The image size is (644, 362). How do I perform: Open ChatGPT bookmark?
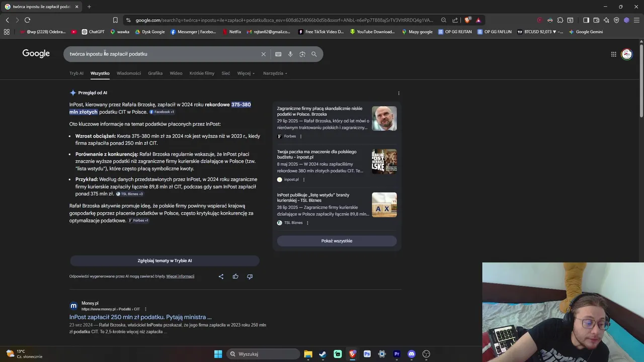[93, 32]
